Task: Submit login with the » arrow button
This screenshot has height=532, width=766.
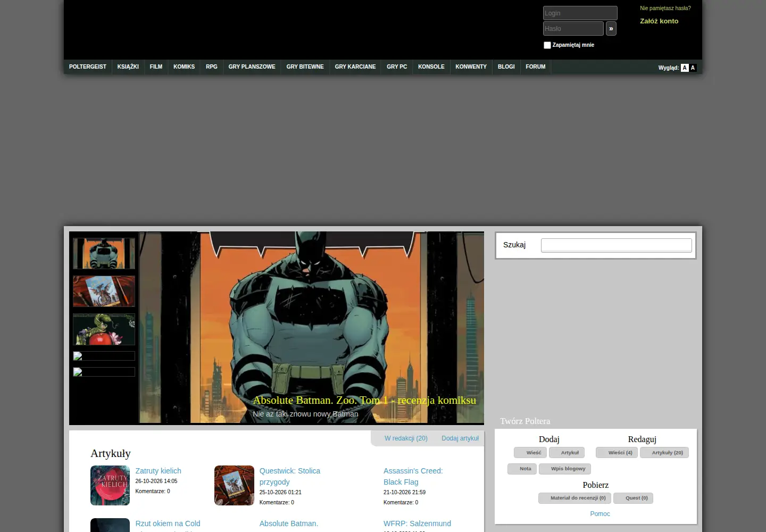Action: pos(611,29)
